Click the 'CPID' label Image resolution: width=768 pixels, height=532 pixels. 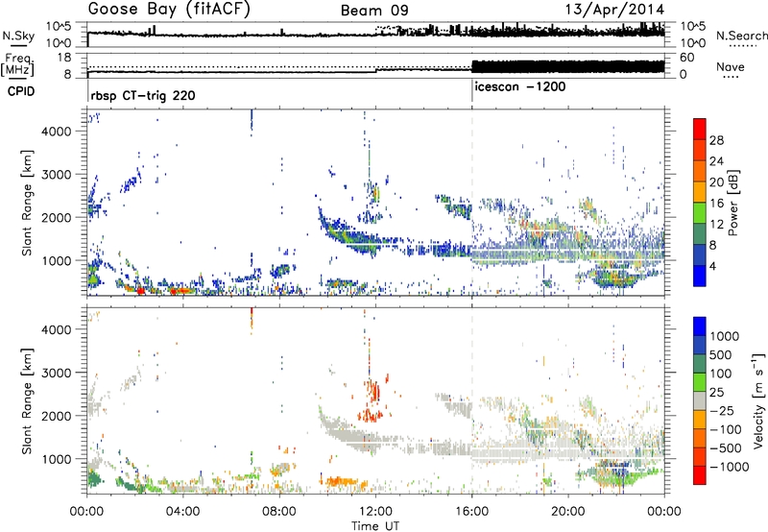(21, 91)
